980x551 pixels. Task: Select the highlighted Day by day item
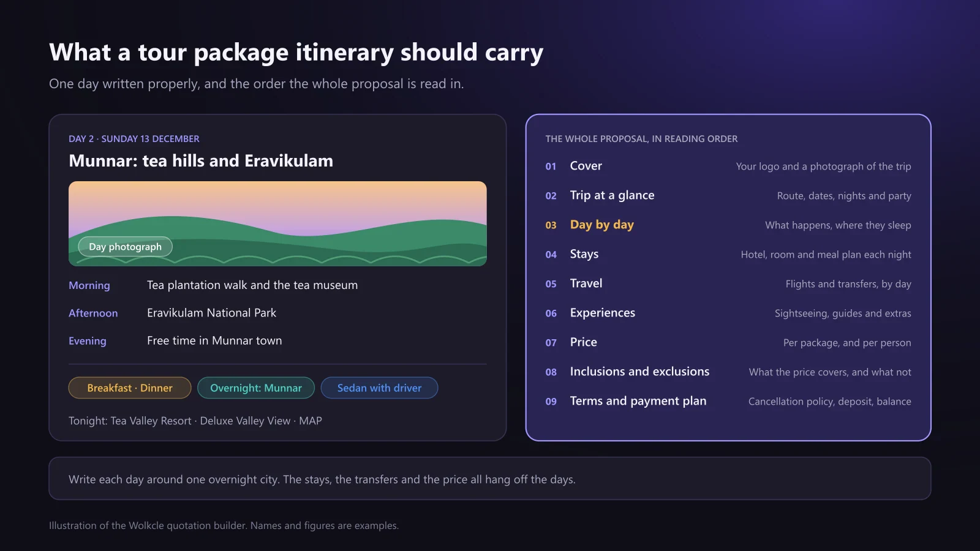728,225
